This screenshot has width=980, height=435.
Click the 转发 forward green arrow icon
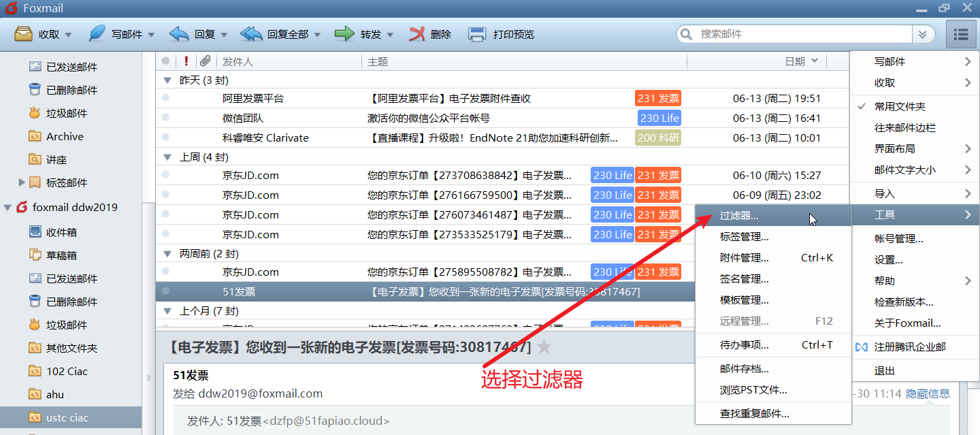click(x=345, y=34)
